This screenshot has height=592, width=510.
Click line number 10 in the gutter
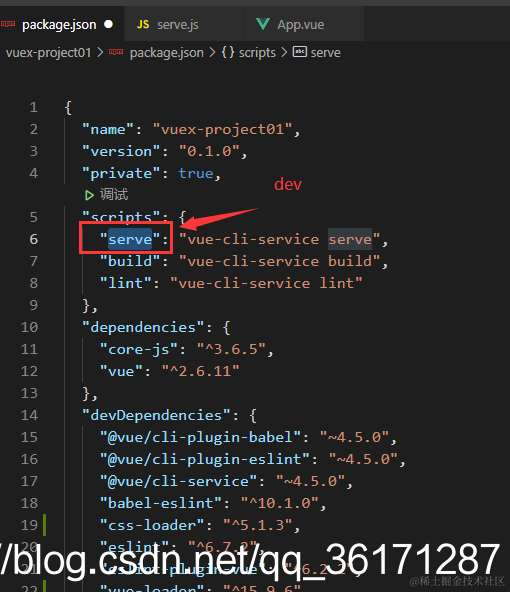point(29,327)
